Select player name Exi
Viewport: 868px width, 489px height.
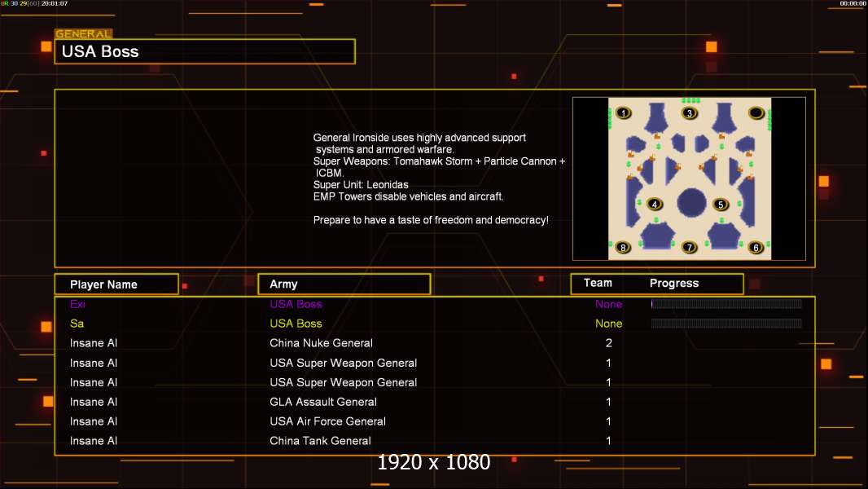point(77,304)
